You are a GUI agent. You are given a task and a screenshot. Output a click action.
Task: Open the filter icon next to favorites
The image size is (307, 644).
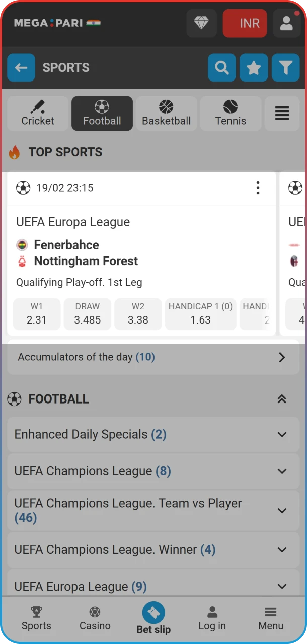tap(286, 67)
